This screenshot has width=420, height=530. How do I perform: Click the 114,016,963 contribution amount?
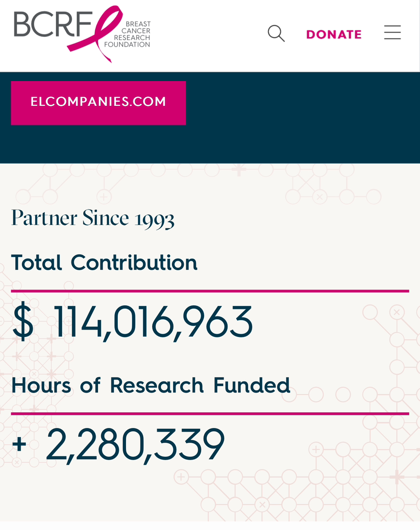(x=153, y=323)
